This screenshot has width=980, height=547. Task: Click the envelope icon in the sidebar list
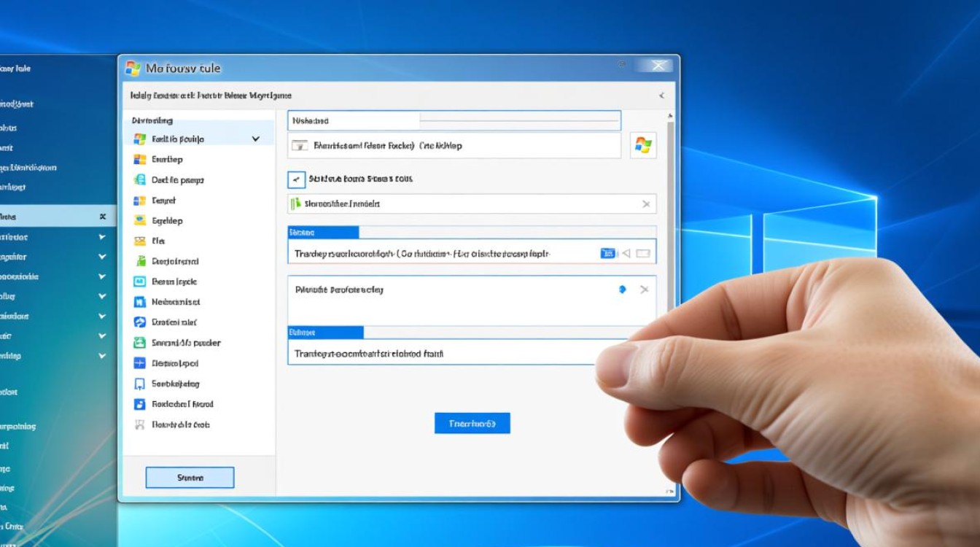pyautogui.click(x=140, y=241)
